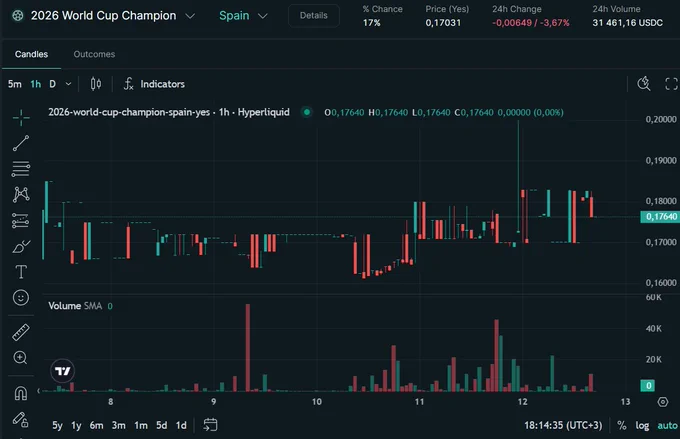Click the market icon beside 2026 World Cup Champion

coord(18,16)
